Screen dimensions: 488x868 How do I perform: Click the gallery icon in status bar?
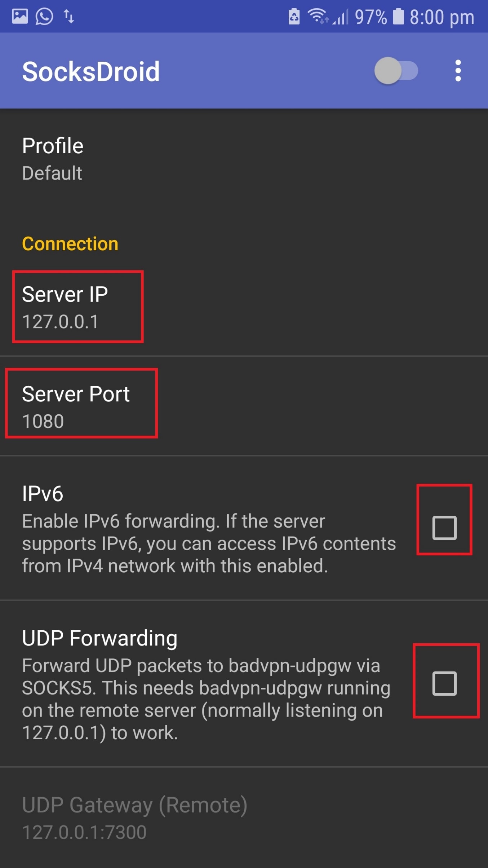tap(21, 16)
